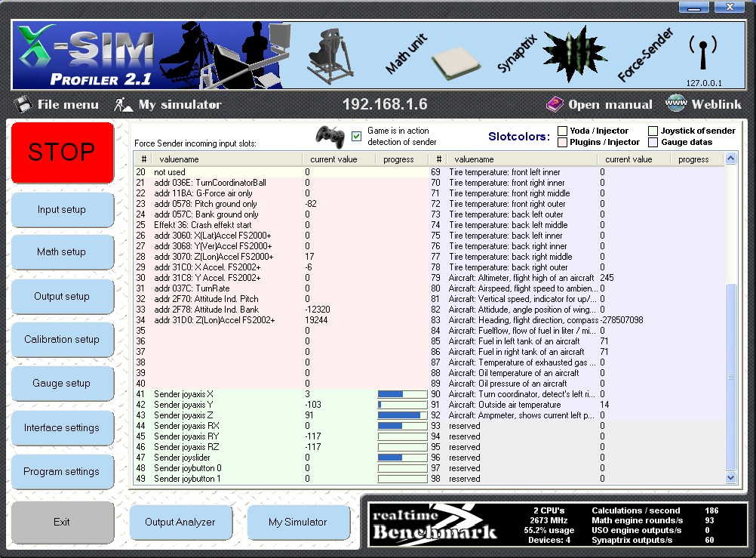
Task: Click progress bar for Sender joyaxis X
Action: pos(403,394)
